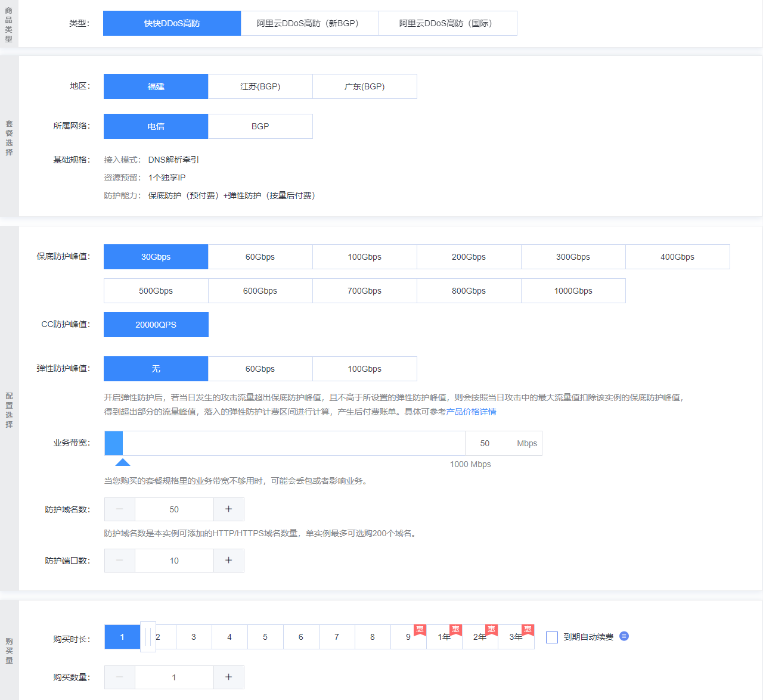Select 200Gbps base protection peak

(x=469, y=257)
